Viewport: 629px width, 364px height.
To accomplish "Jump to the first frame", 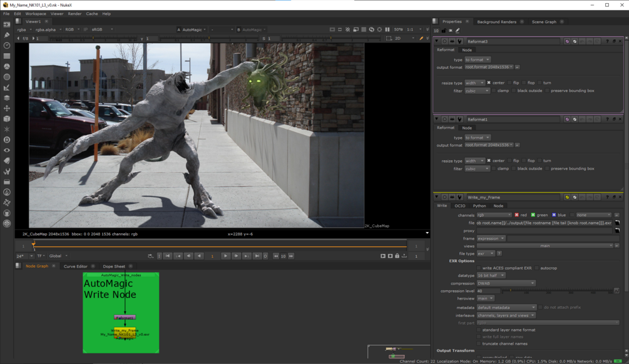I will [168, 256].
